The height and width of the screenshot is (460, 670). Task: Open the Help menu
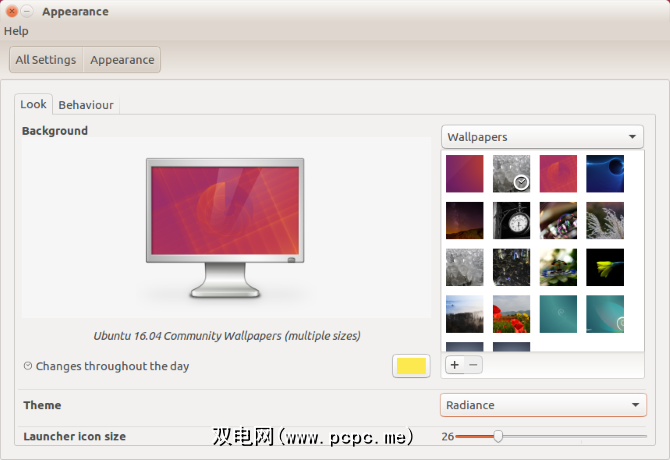click(16, 31)
